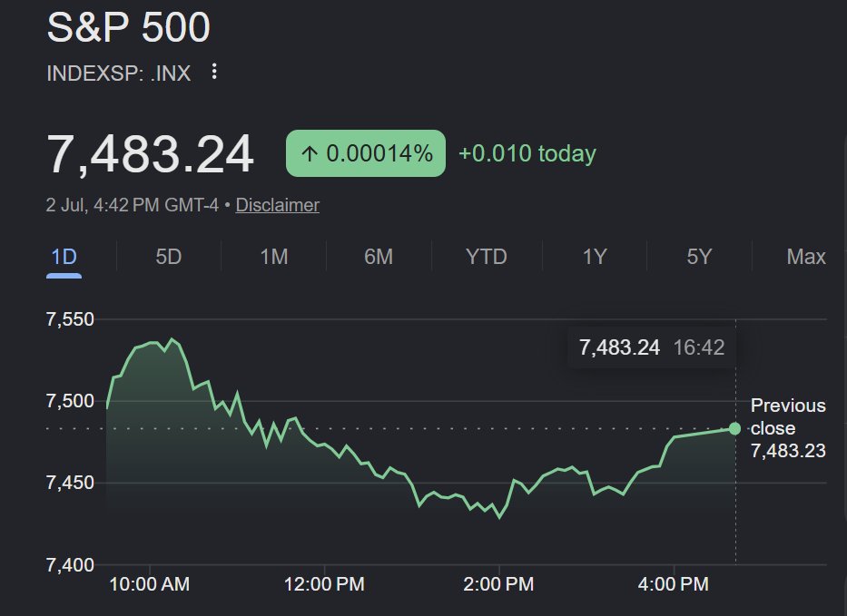Click the +0.010 today text
Screen dimensions: 847x616
527,153
